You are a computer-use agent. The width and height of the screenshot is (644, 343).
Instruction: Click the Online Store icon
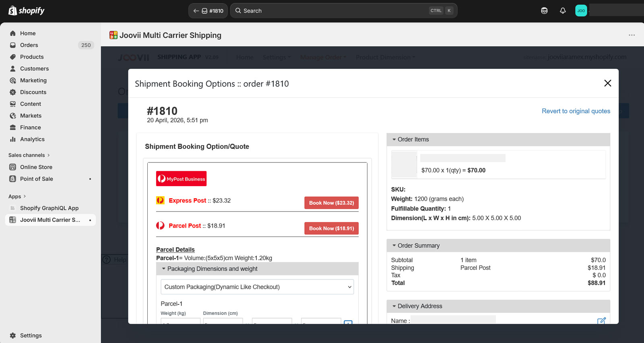click(x=13, y=167)
